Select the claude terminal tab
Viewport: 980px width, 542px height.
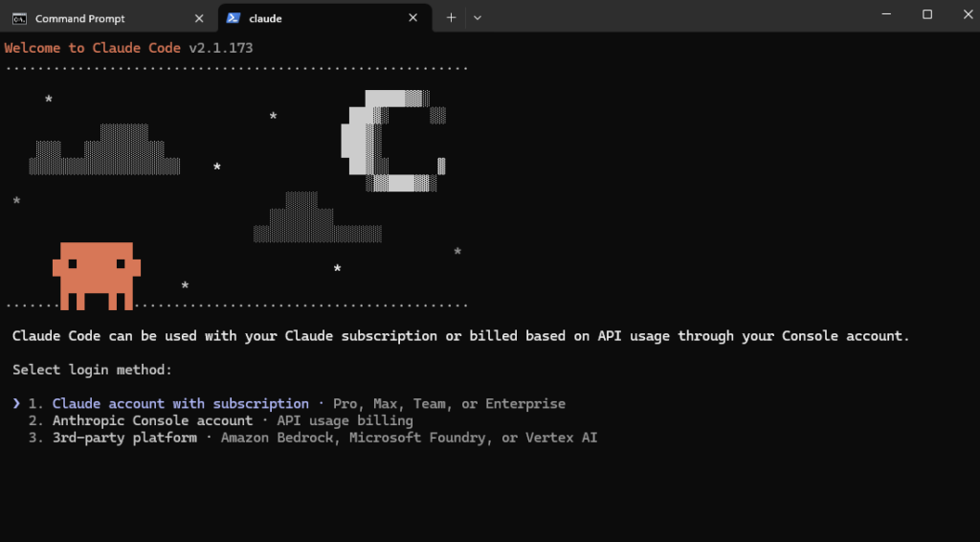click(x=324, y=18)
